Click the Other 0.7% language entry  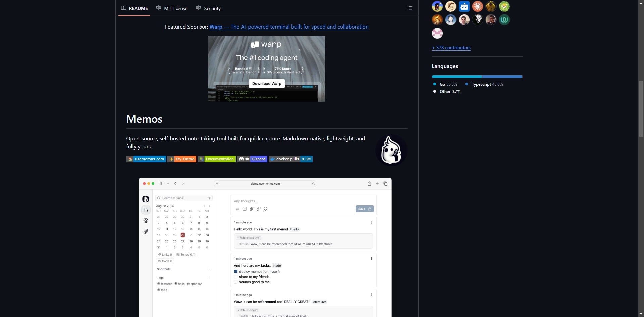447,92
